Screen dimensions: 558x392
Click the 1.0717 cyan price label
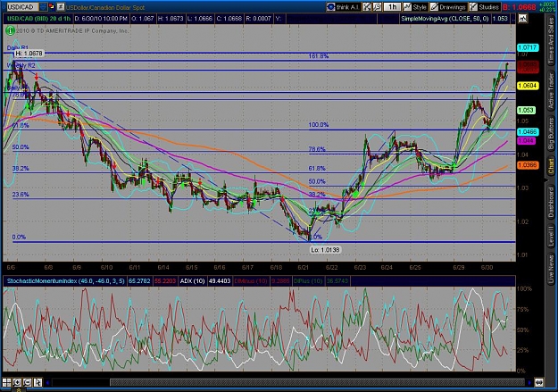[x=528, y=47]
